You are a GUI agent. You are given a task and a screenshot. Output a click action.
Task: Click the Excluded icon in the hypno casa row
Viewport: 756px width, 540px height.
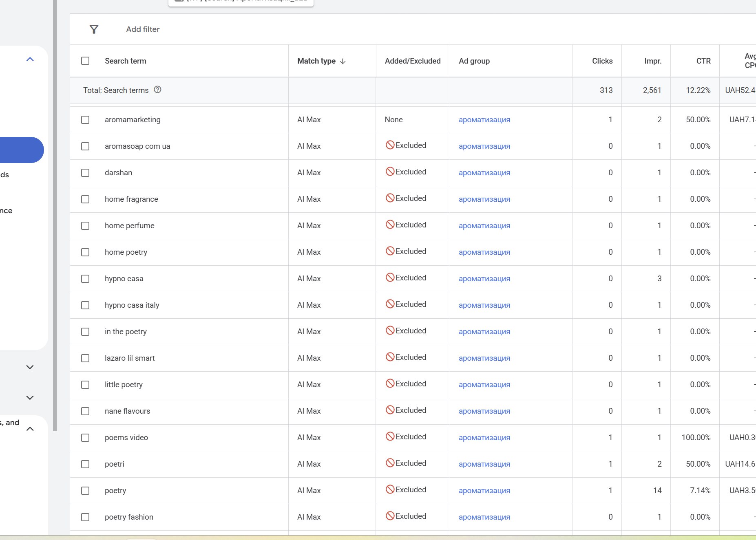pyautogui.click(x=390, y=278)
